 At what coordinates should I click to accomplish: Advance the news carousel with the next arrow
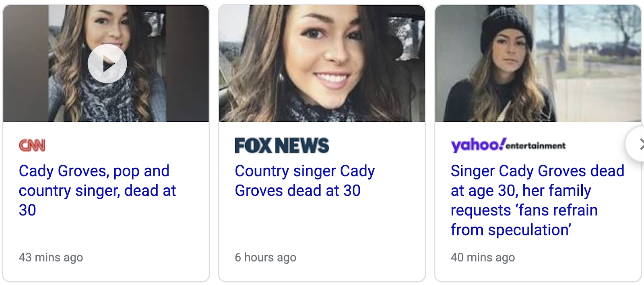coord(637,144)
